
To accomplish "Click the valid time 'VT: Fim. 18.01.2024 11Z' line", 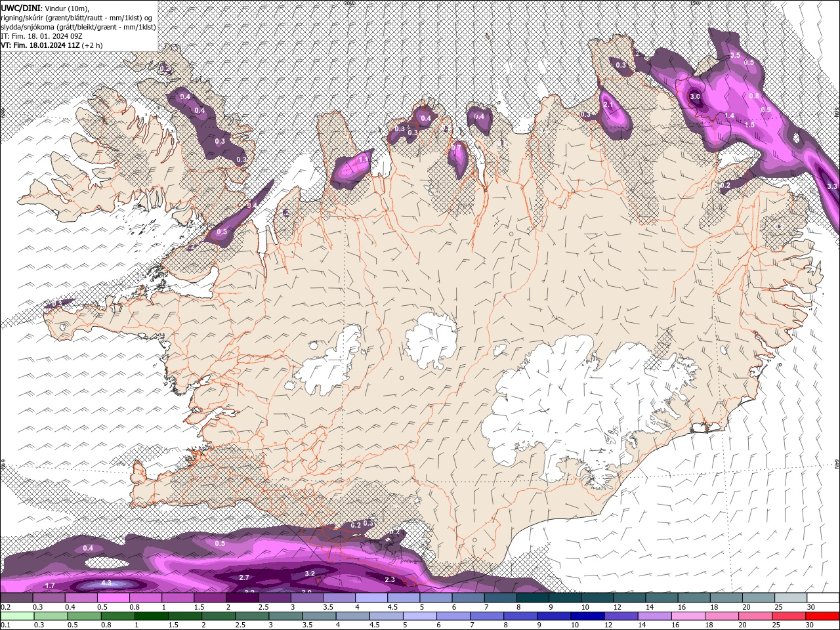I will point(41,45).
